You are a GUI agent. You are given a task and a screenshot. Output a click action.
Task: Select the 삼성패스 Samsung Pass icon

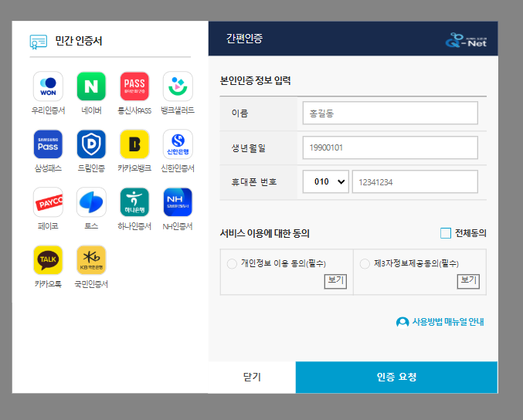click(x=48, y=144)
